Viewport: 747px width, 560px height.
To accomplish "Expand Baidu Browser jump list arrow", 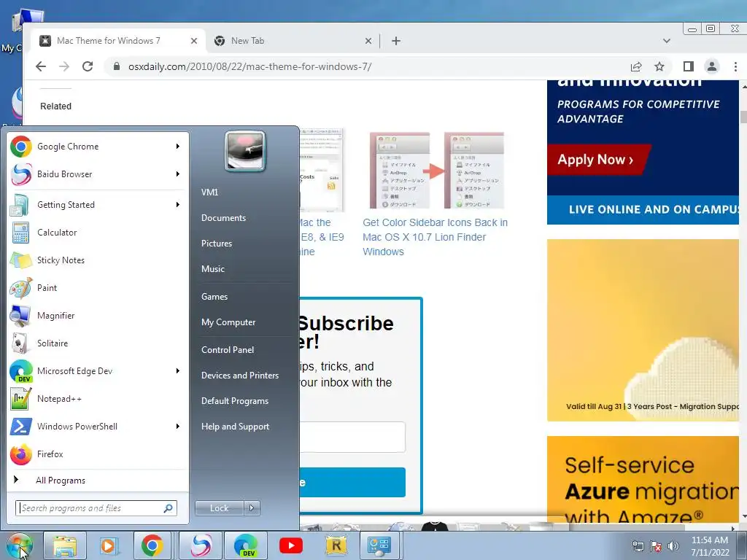I will (178, 174).
